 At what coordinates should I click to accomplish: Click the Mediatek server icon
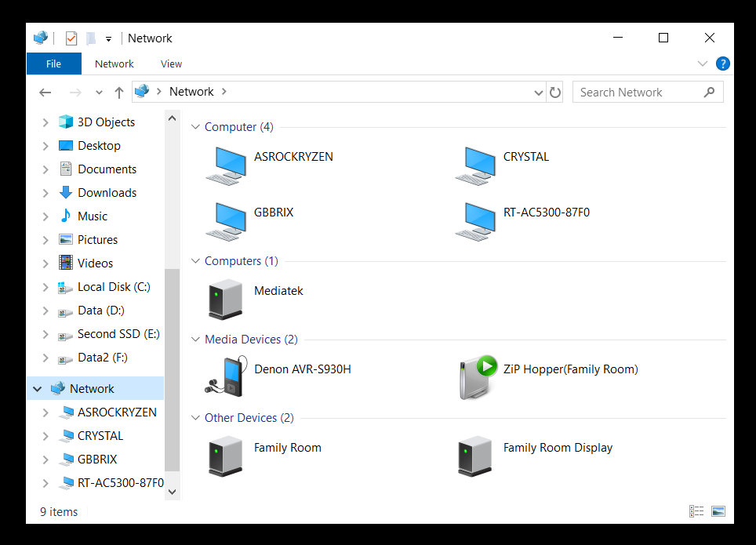(x=225, y=299)
